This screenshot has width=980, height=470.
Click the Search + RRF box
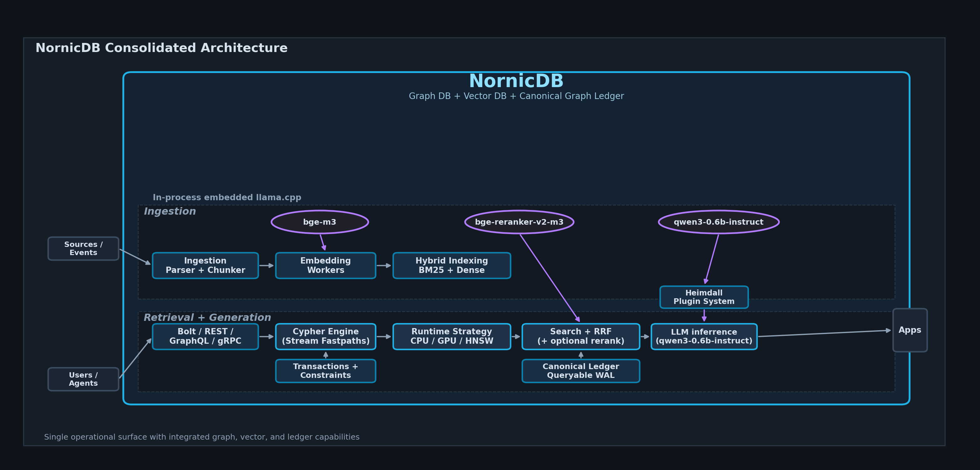(580, 337)
